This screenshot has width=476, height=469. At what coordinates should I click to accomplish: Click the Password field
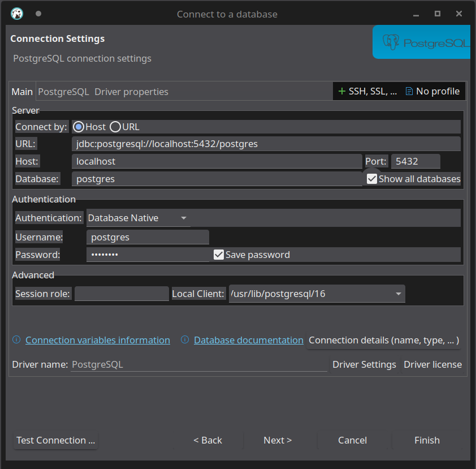click(148, 255)
